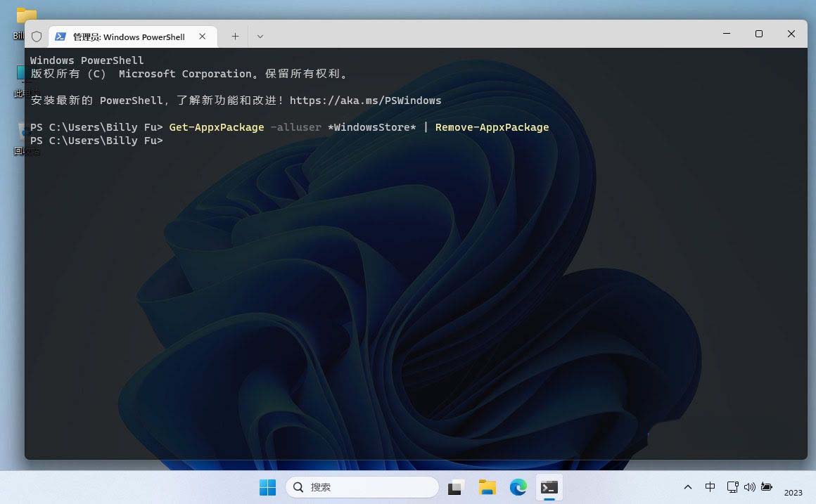Click the administrator shield icon in title bar

pyautogui.click(x=37, y=37)
